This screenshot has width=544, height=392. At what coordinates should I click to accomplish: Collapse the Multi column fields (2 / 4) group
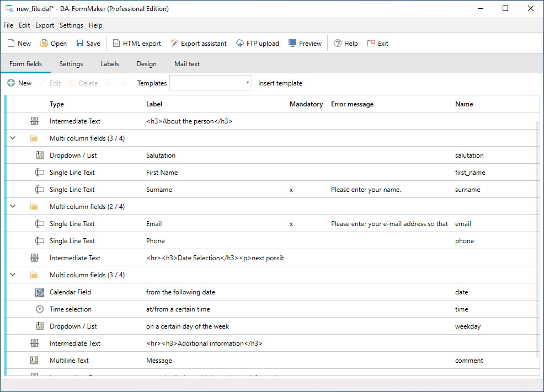point(13,206)
